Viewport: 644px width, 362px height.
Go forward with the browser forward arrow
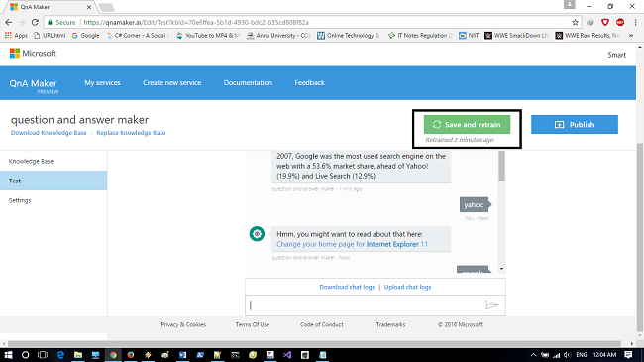click(22, 22)
